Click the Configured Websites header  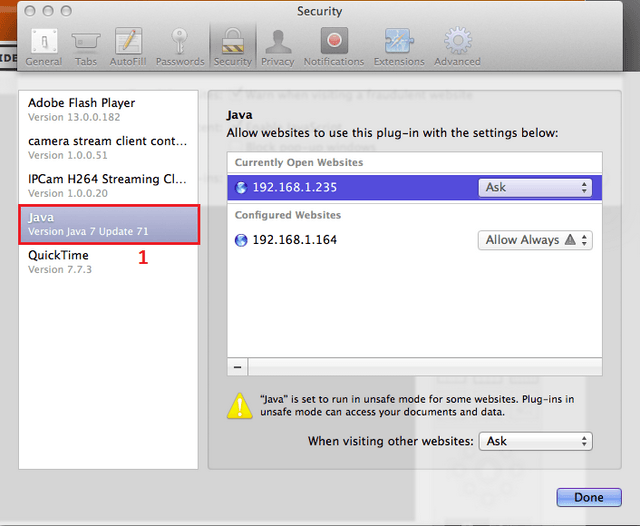click(x=288, y=215)
